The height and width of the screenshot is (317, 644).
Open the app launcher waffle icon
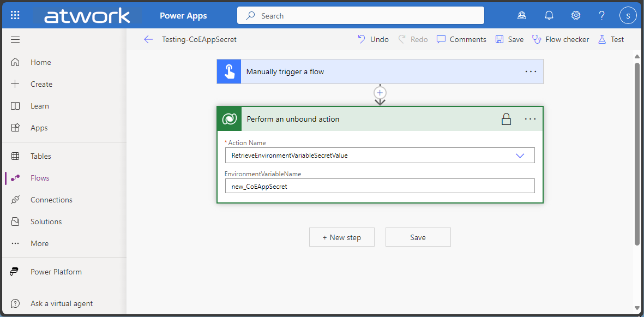click(x=15, y=15)
